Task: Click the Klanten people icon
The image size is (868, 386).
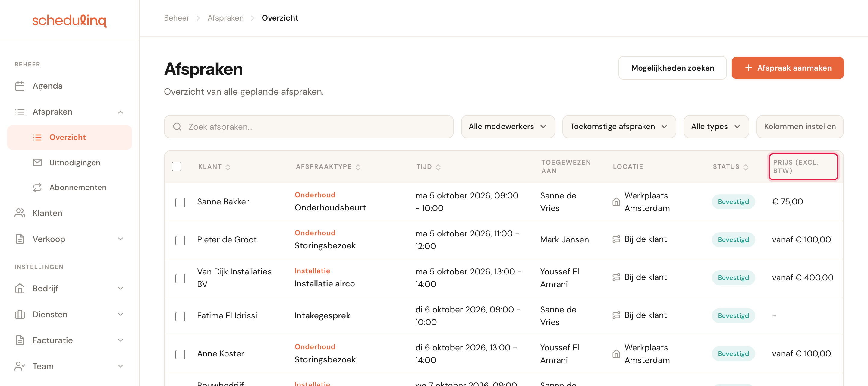Action: click(x=20, y=213)
